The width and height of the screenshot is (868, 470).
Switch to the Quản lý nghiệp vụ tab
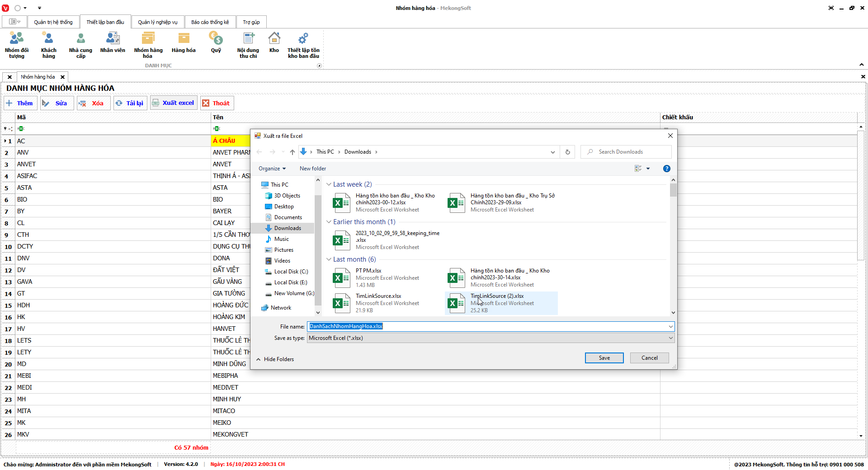click(x=157, y=22)
